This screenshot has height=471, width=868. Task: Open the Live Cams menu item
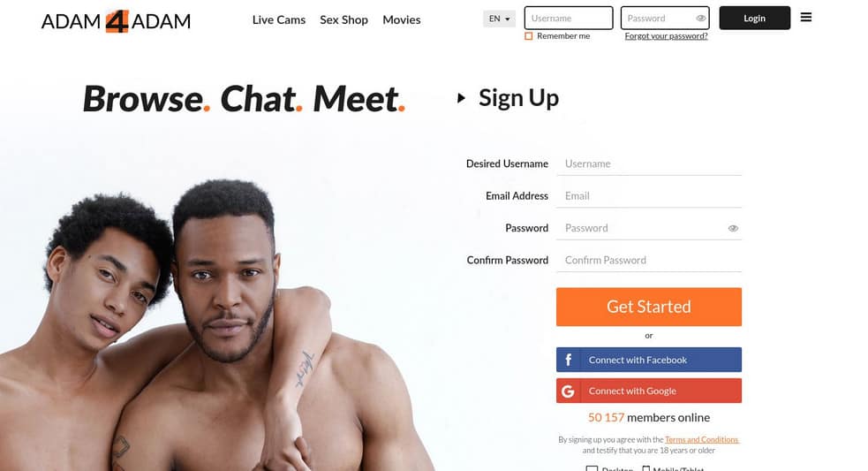[279, 20]
